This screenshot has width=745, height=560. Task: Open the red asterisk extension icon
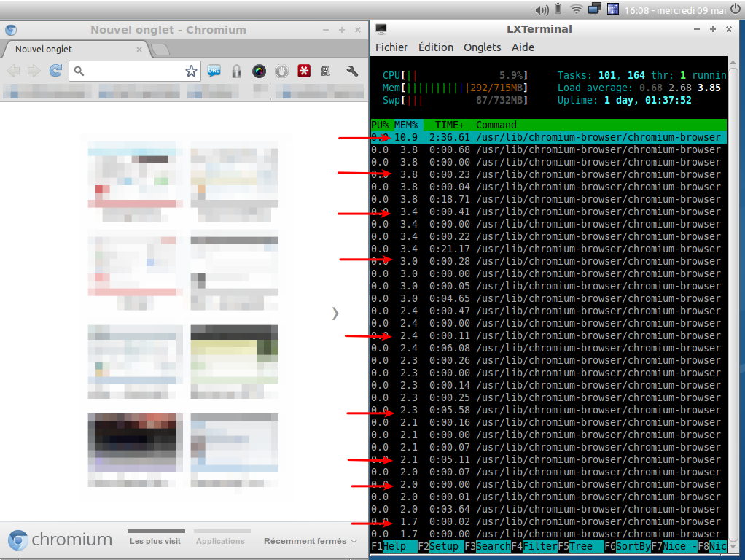[x=304, y=71]
